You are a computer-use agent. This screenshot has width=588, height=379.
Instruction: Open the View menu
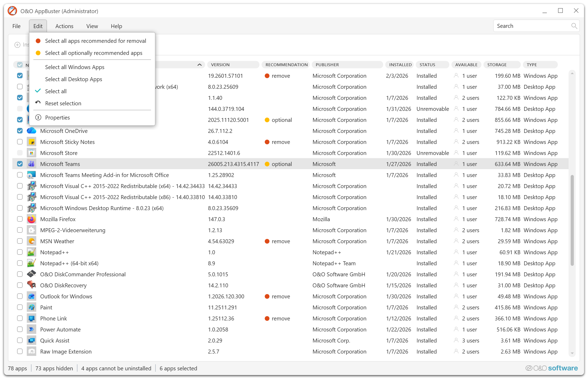coord(92,26)
